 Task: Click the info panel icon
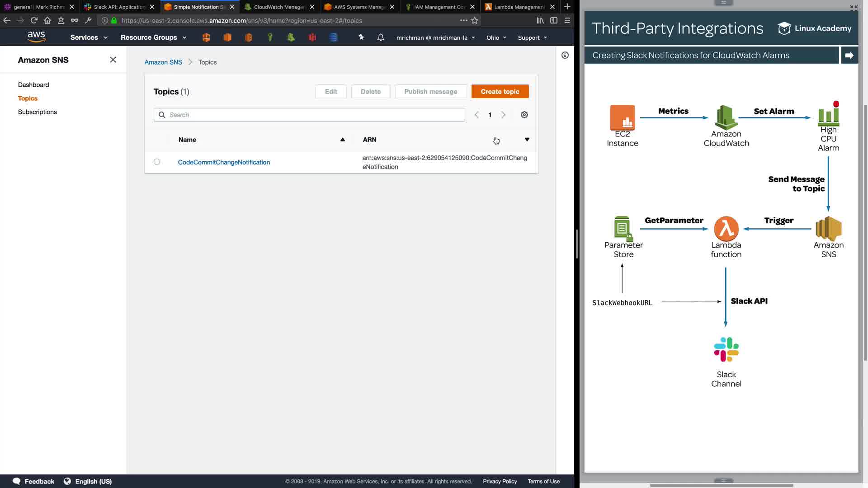point(565,55)
